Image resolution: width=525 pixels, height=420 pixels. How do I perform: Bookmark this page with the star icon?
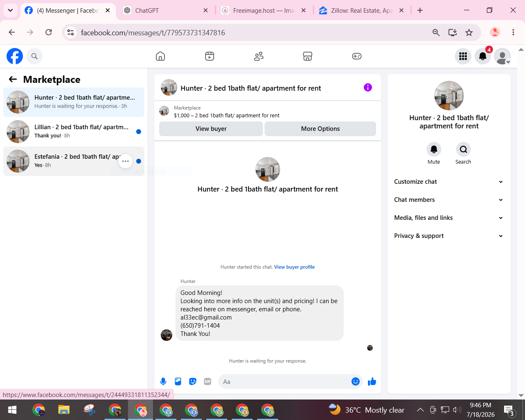click(x=469, y=32)
